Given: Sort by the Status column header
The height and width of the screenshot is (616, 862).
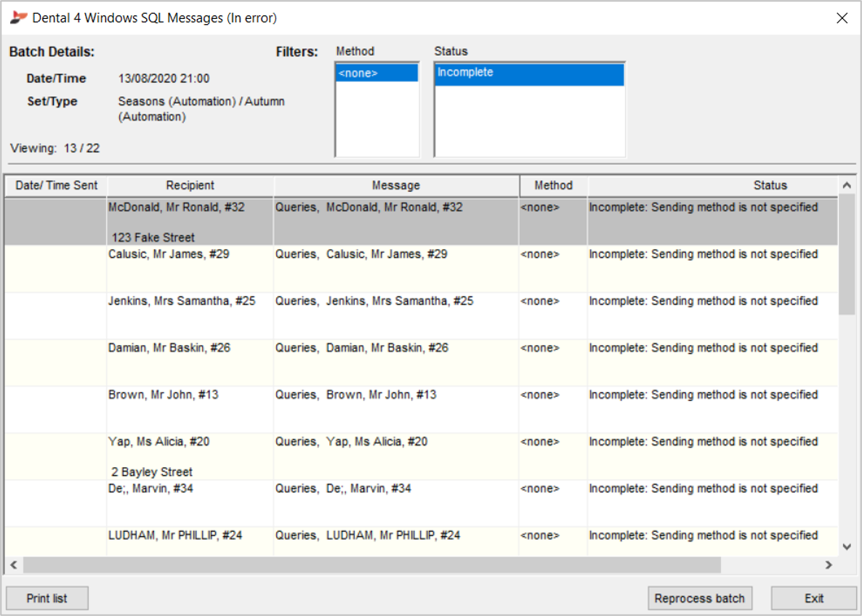Looking at the screenshot, I should pos(770,186).
